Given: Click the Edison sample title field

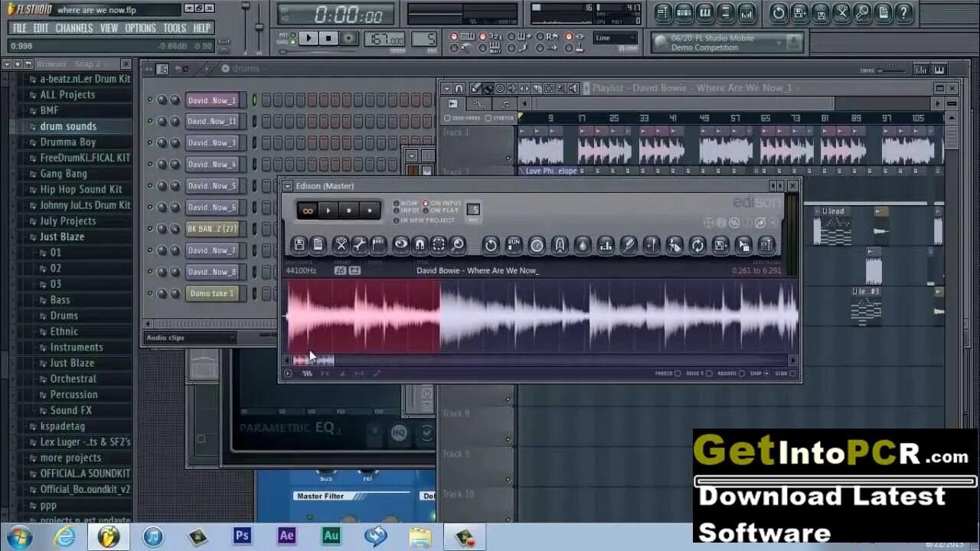Looking at the screenshot, I should pos(478,270).
